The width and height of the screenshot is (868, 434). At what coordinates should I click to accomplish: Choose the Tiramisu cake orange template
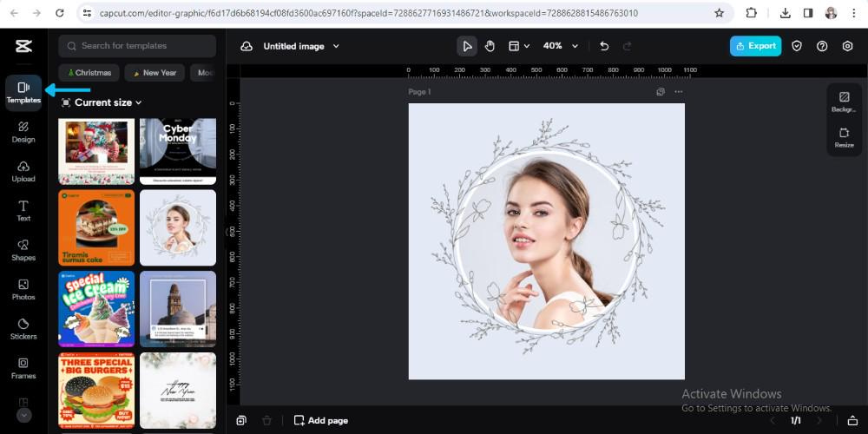coord(96,227)
